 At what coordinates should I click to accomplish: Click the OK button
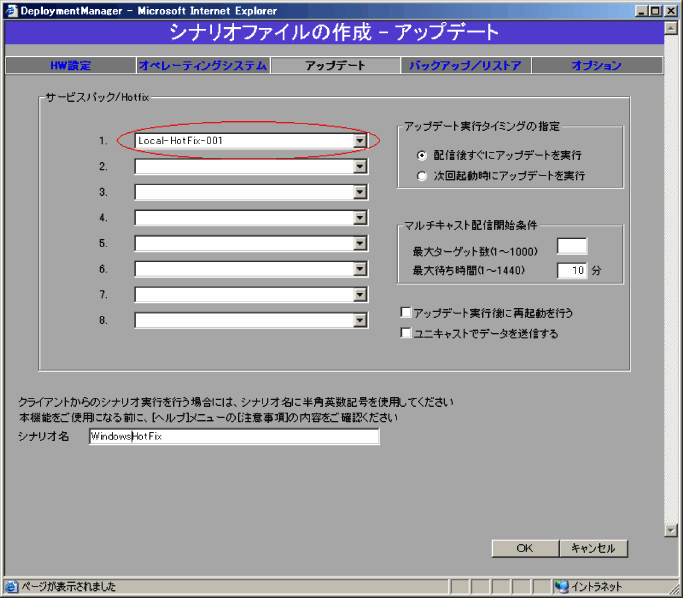(525, 548)
